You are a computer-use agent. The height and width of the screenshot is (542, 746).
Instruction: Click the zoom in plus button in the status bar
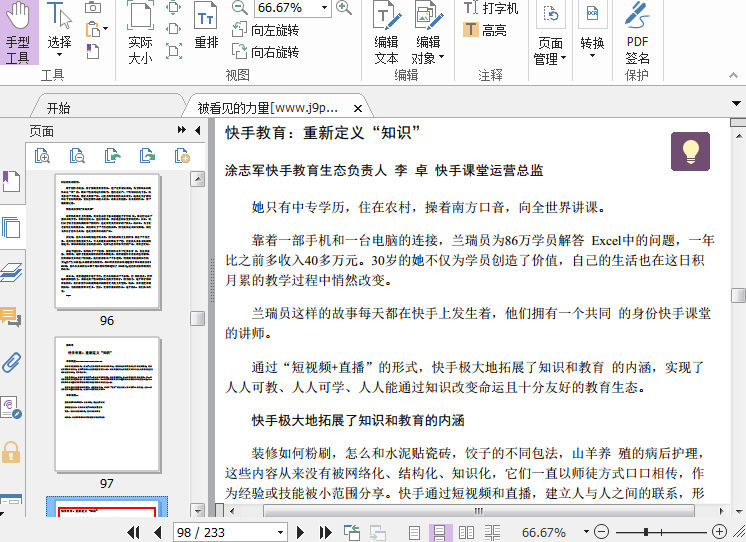click(719, 532)
